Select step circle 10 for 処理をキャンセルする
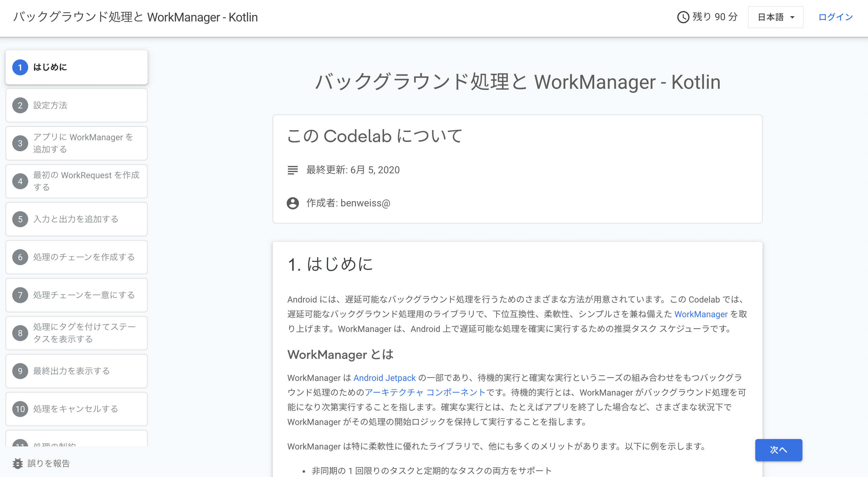868x477 pixels. 21,409
